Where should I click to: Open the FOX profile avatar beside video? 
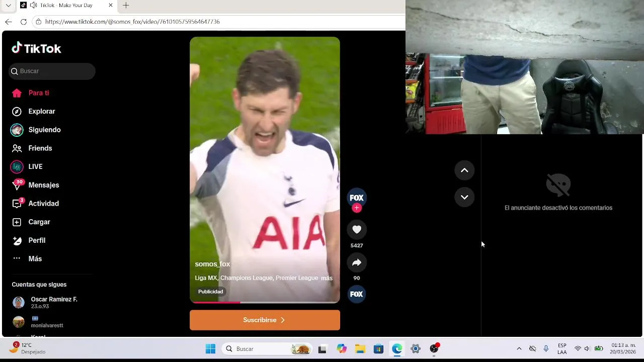357,198
